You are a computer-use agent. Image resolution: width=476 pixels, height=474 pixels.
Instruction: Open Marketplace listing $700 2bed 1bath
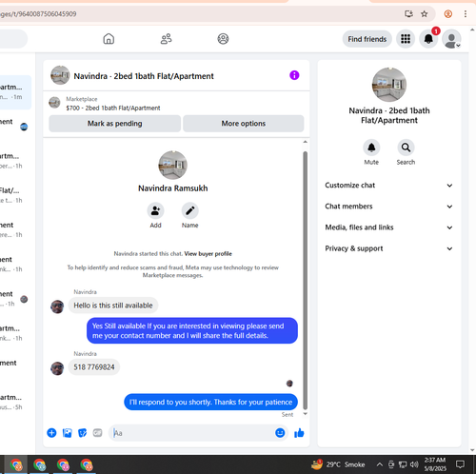pyautogui.click(x=113, y=104)
